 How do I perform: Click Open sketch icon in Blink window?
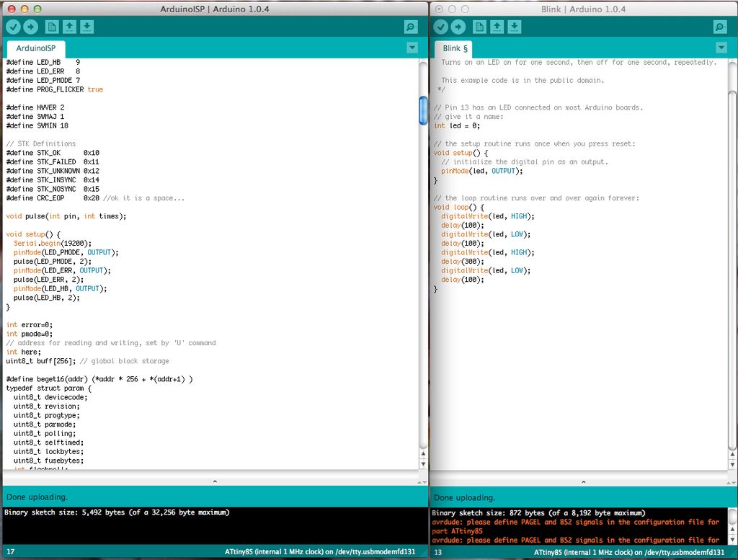(x=497, y=27)
